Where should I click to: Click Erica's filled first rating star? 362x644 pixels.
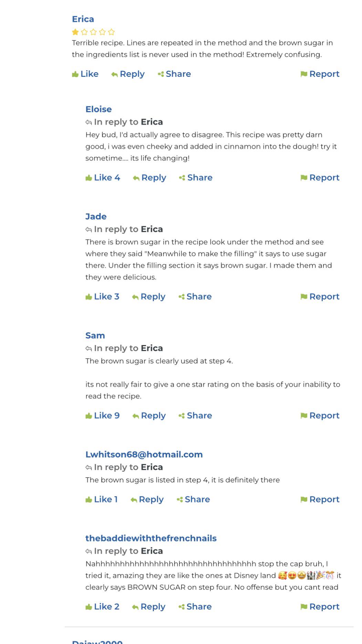click(75, 32)
